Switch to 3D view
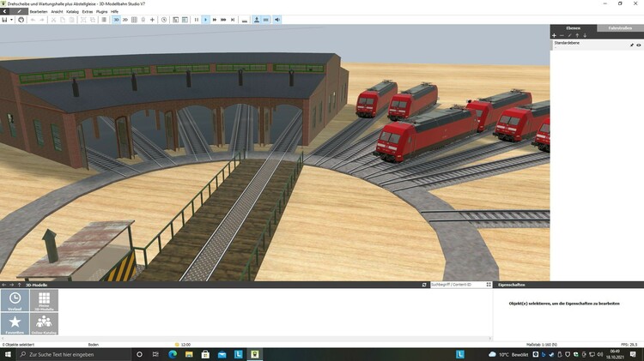This screenshot has width=644, height=361. click(x=116, y=20)
